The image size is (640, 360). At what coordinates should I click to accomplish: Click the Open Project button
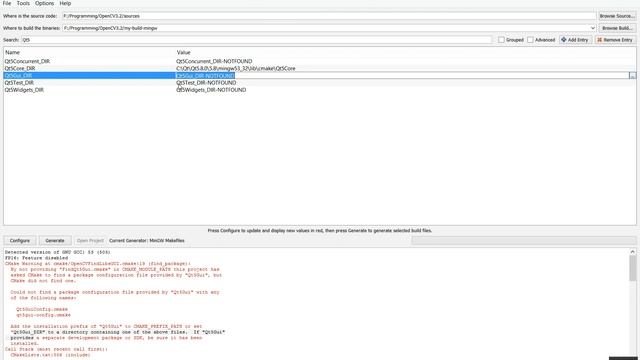pos(90,241)
